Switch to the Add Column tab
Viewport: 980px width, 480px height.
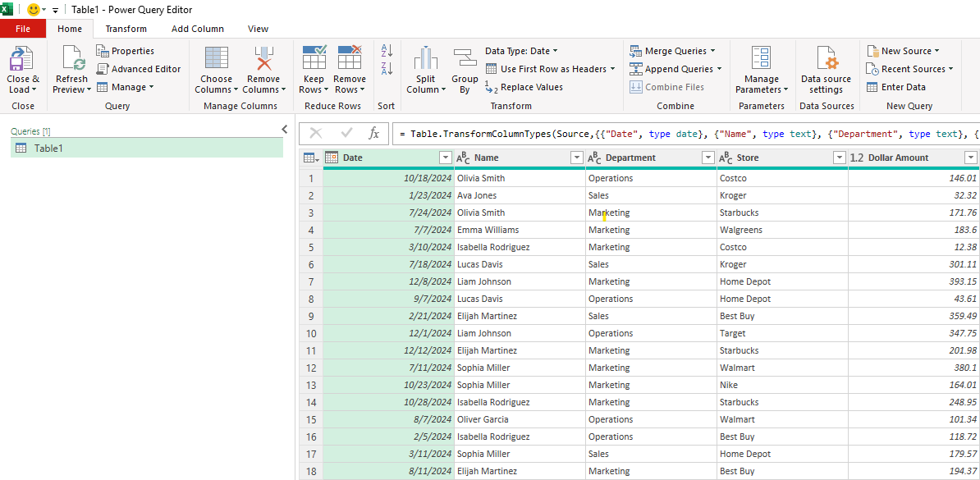click(x=198, y=29)
